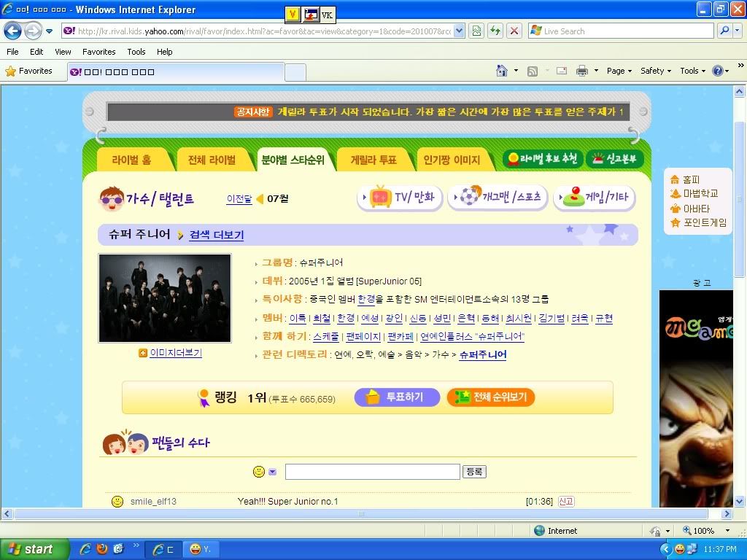Click member link 이특

pyautogui.click(x=298, y=319)
